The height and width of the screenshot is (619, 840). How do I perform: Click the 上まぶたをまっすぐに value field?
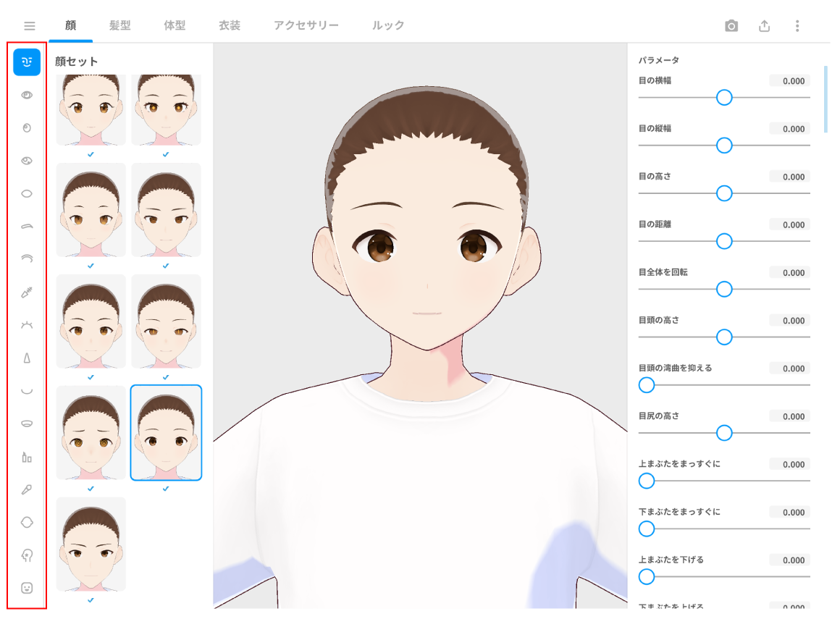tap(789, 464)
